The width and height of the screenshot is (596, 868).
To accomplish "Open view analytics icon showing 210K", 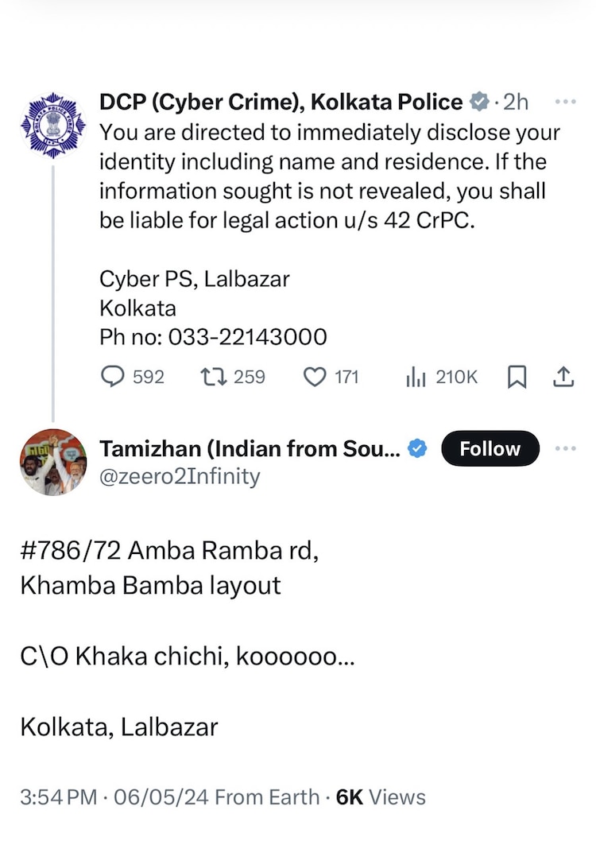I will click(x=416, y=377).
